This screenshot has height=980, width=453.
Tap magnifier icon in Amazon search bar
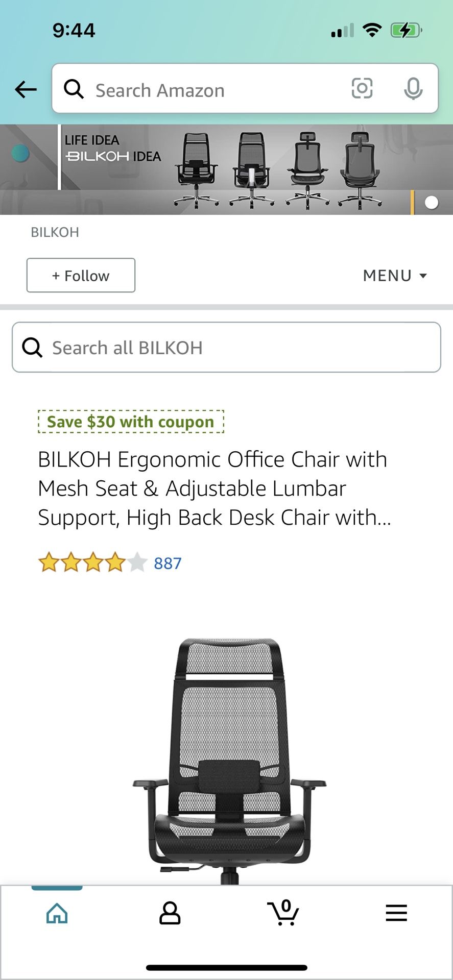pyautogui.click(x=74, y=89)
